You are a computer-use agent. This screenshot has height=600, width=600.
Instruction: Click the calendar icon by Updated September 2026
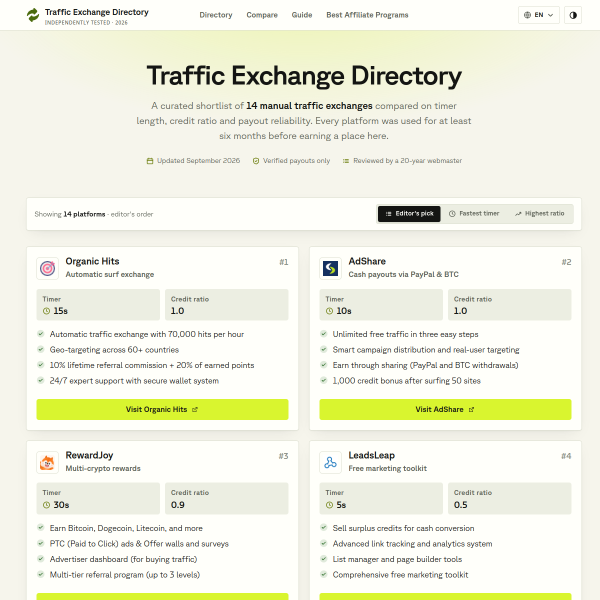150,161
